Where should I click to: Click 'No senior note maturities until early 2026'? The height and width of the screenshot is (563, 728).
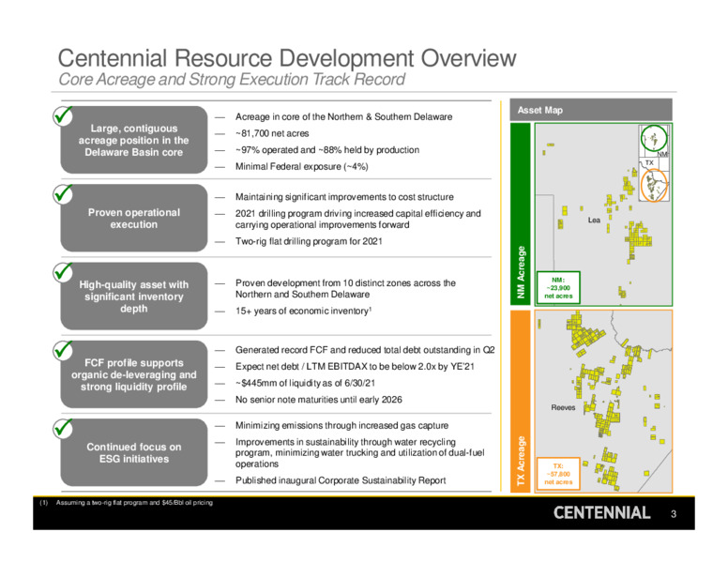[x=319, y=400]
